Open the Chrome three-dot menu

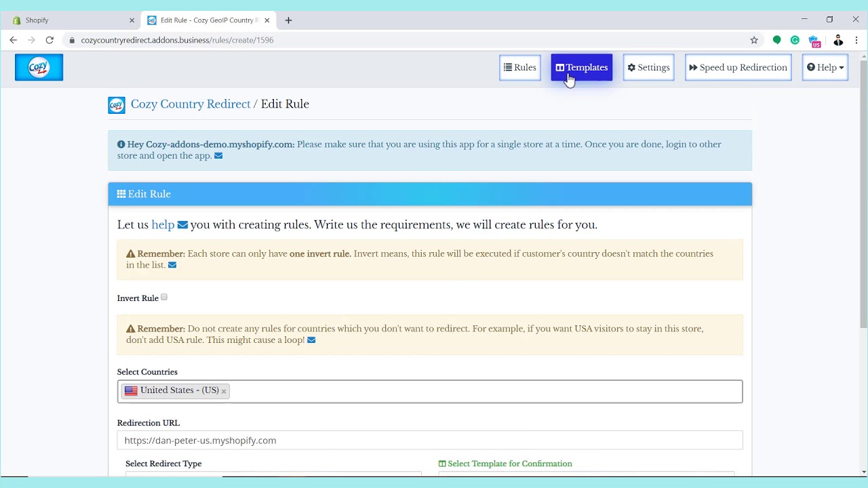856,40
